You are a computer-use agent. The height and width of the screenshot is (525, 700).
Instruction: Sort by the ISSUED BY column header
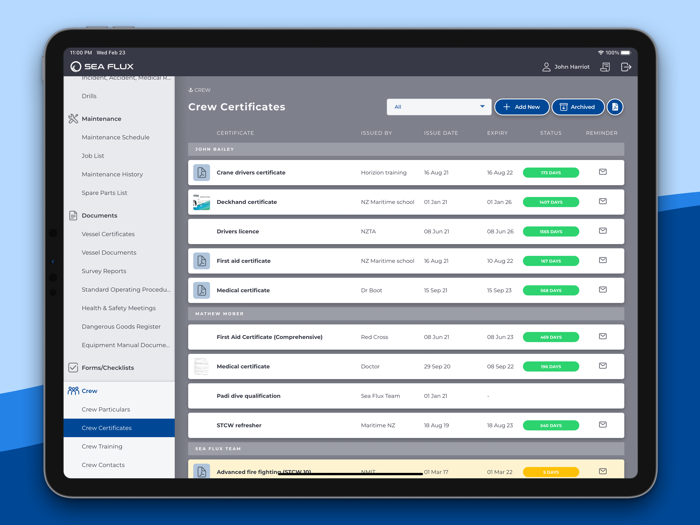tap(376, 133)
